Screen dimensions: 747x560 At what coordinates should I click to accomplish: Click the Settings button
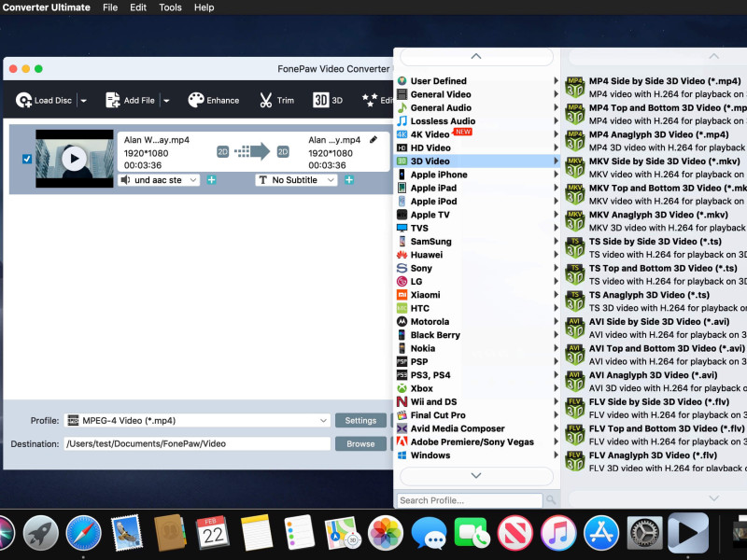(360, 421)
